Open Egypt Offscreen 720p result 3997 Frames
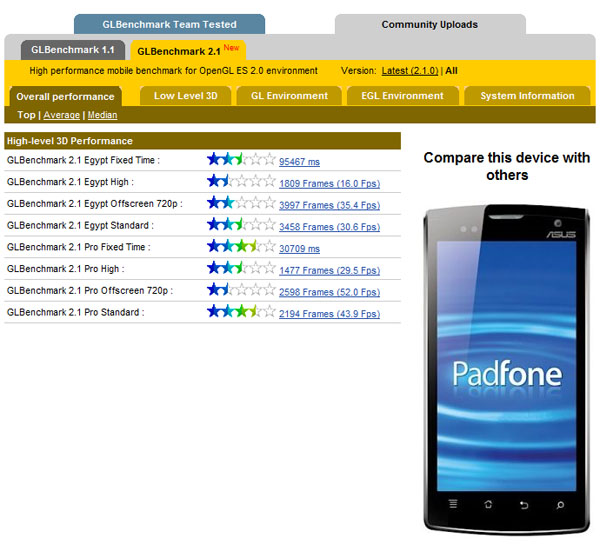This screenshot has height=545, width=600. coord(329,206)
